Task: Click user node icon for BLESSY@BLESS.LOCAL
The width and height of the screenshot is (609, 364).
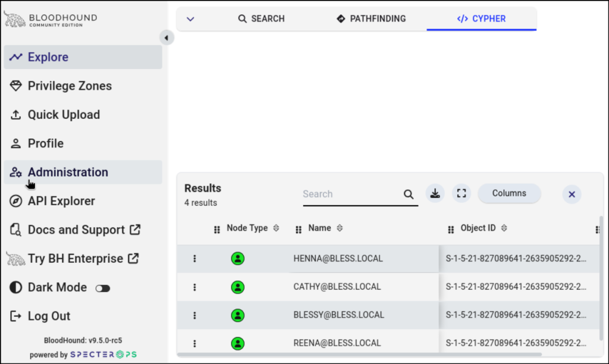Action: pos(238,315)
